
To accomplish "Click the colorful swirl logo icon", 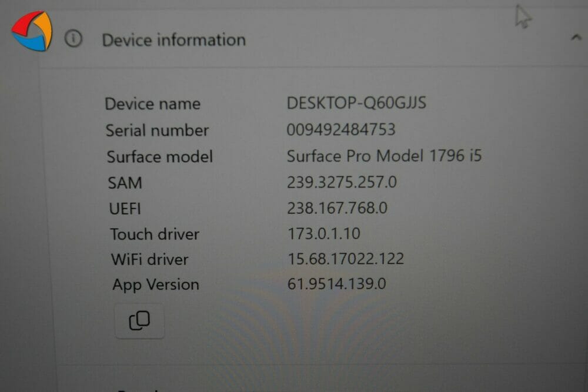I will coord(32,31).
